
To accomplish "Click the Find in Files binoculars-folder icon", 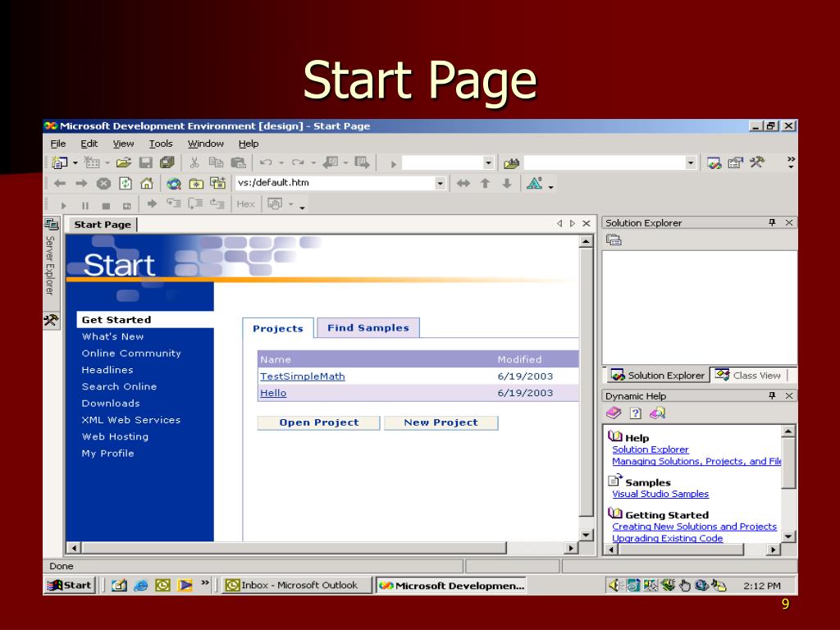I will click(512, 163).
